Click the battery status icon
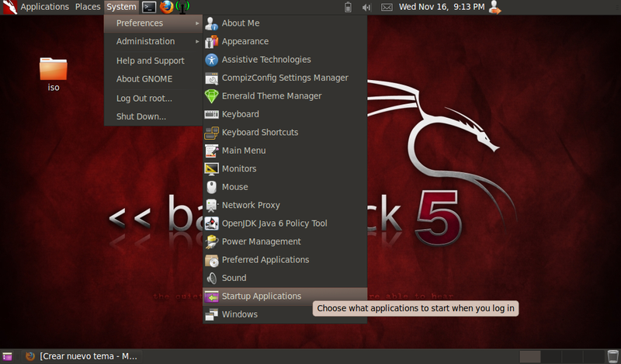The height and width of the screenshot is (364, 621). (347, 7)
